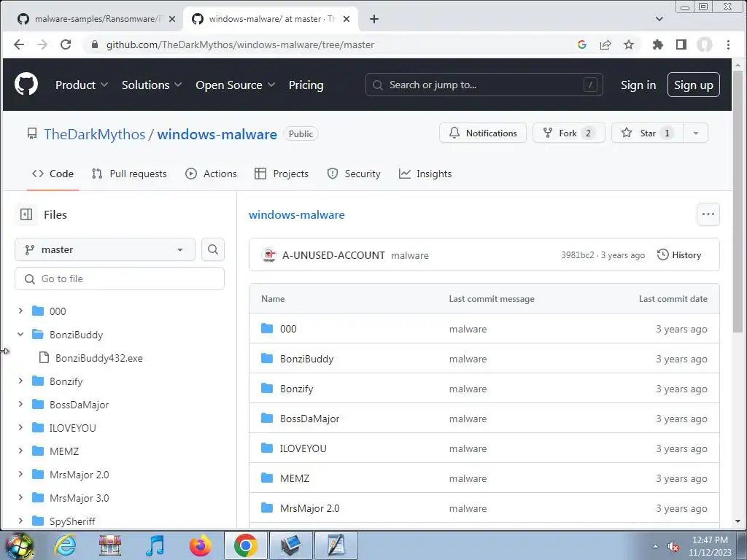
Task: Click the Google icon in address bar
Action: (581, 44)
